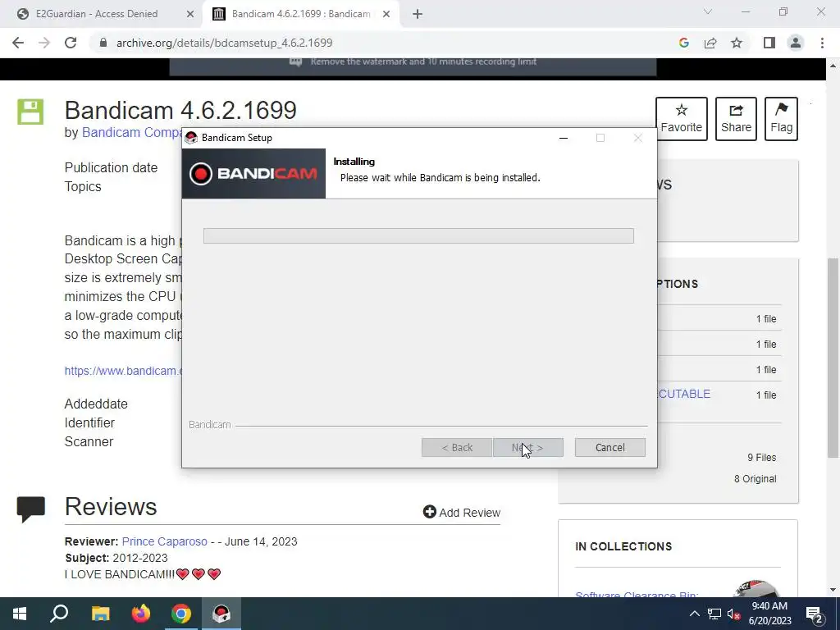Click the page's vertical scrollbar thumb
Viewport: 840px width, 630px height.
tap(833, 358)
